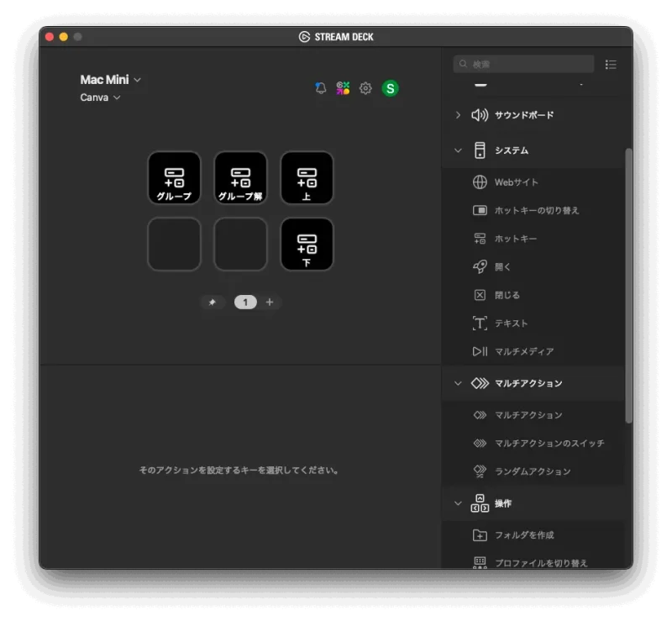
Task: Toggle the action list view icon
Action: (x=611, y=65)
